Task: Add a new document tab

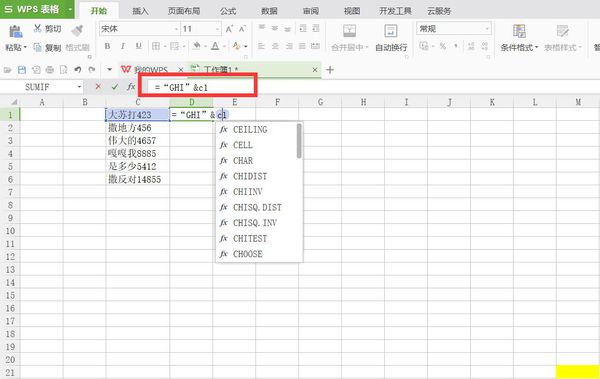Action: [x=330, y=70]
